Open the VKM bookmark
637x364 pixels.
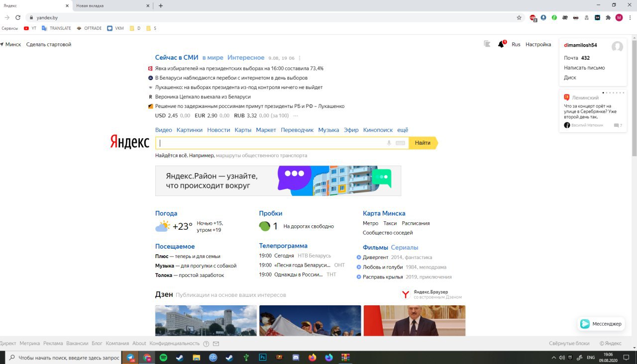(x=115, y=28)
